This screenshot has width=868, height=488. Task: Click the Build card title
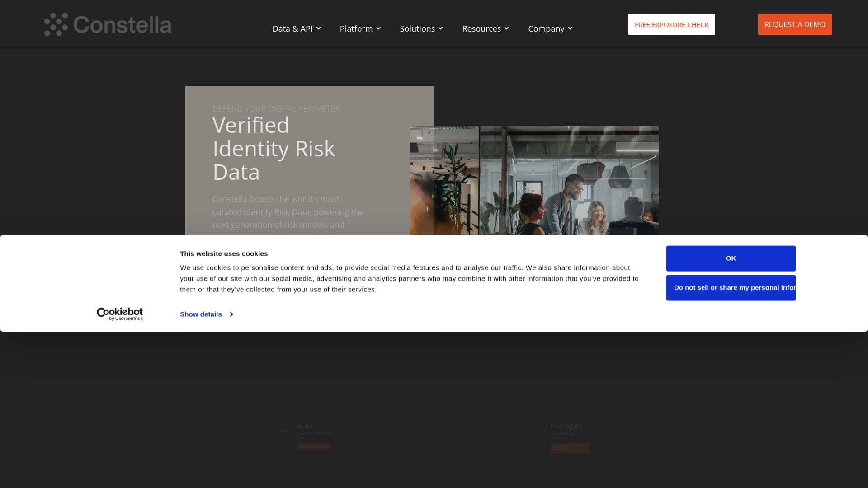[305, 427]
